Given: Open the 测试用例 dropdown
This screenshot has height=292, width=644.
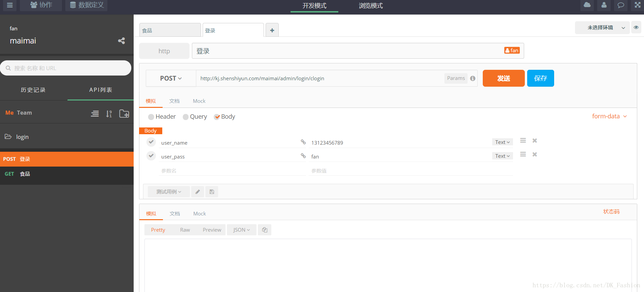Looking at the screenshot, I should (169, 192).
